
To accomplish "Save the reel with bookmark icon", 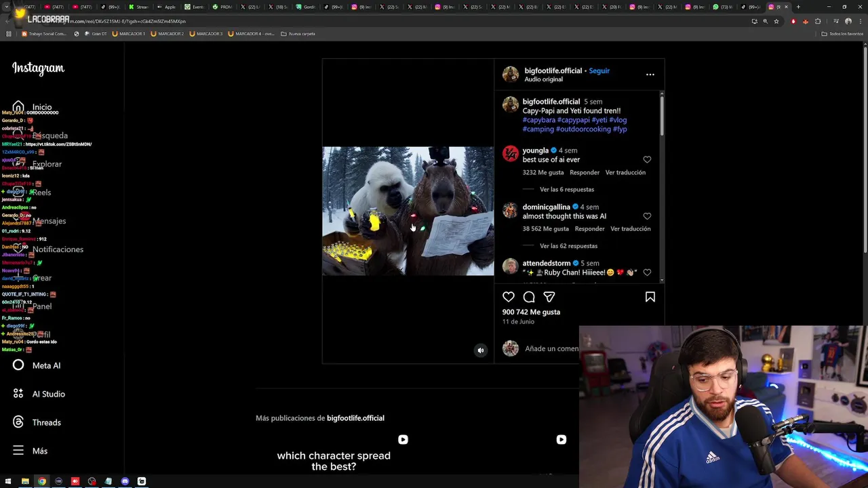I will pos(650,297).
